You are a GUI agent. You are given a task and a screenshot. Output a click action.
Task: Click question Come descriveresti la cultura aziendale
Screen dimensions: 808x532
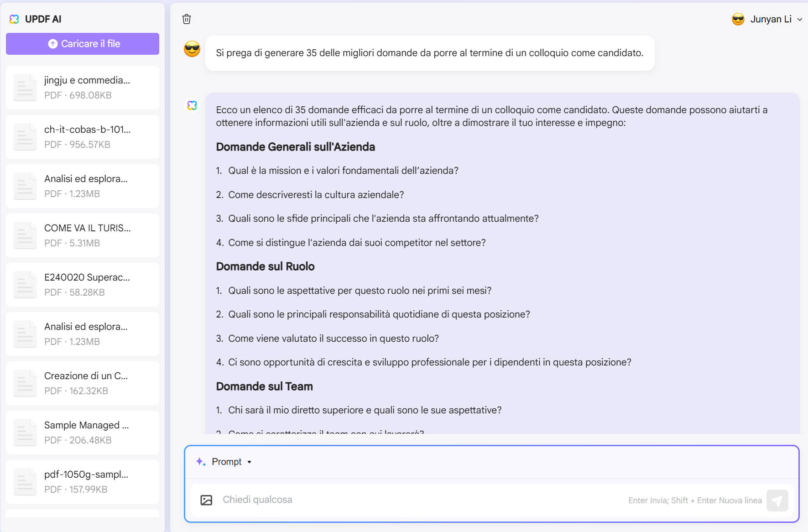click(x=316, y=195)
